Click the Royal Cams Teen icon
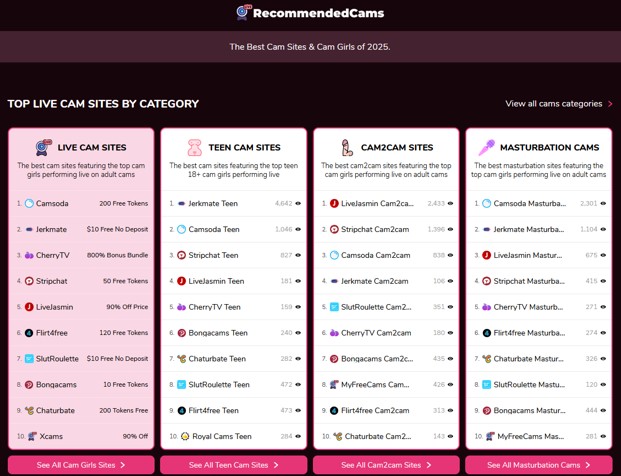 coord(185,436)
